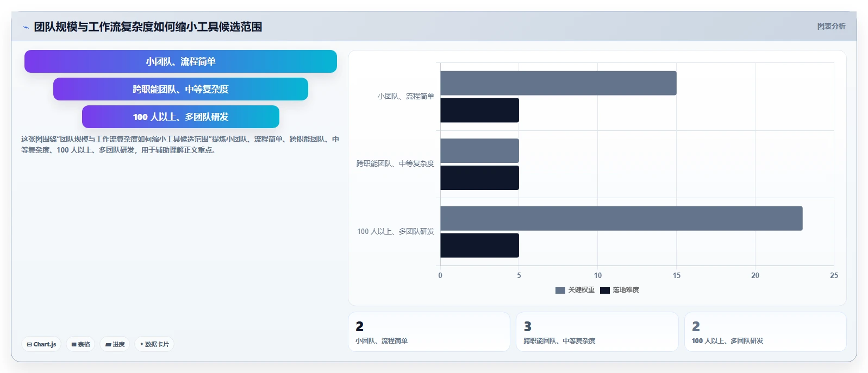The width and height of the screenshot is (868, 373).
Task: Click the x-axis tick label 25
Action: 834,276
